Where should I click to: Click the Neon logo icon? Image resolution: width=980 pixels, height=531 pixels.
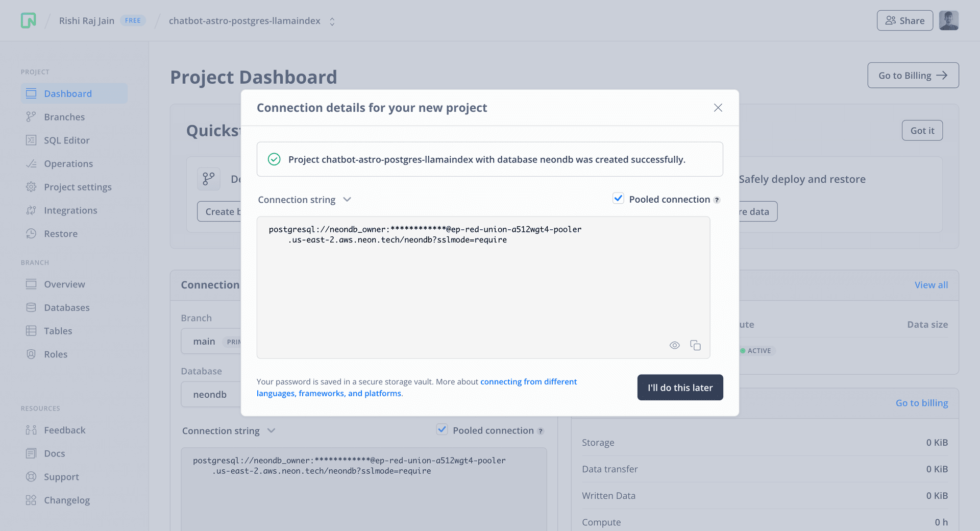tap(29, 20)
